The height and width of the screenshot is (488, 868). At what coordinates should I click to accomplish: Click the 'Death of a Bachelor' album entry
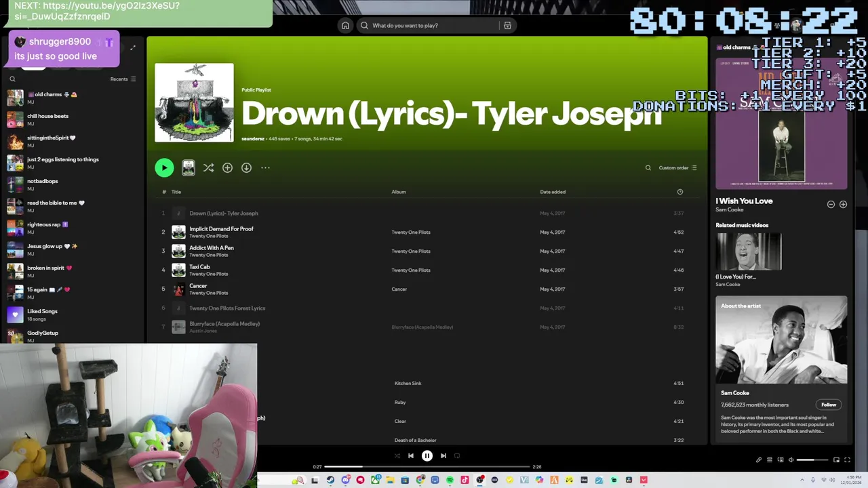(x=415, y=441)
